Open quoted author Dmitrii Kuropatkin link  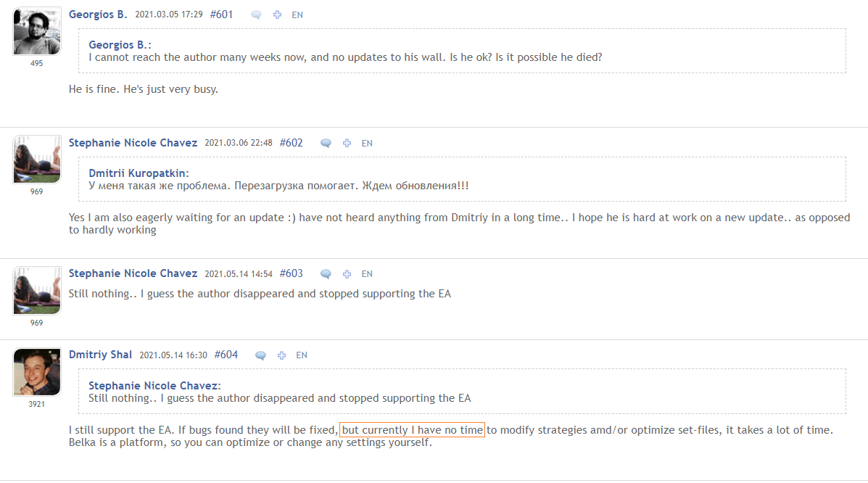pyautogui.click(x=139, y=173)
